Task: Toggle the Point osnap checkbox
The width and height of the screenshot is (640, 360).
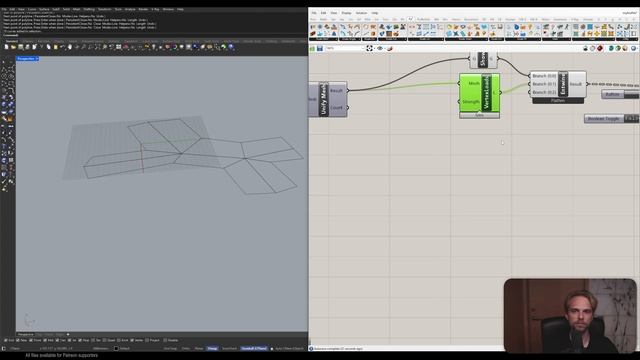Action: 31,340
